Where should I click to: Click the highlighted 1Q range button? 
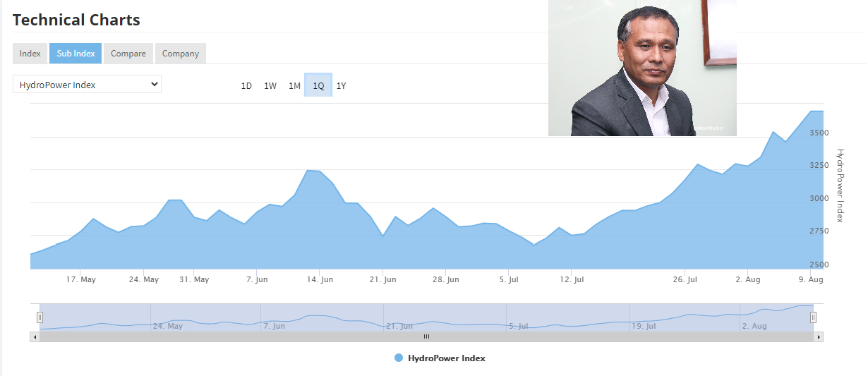[318, 85]
